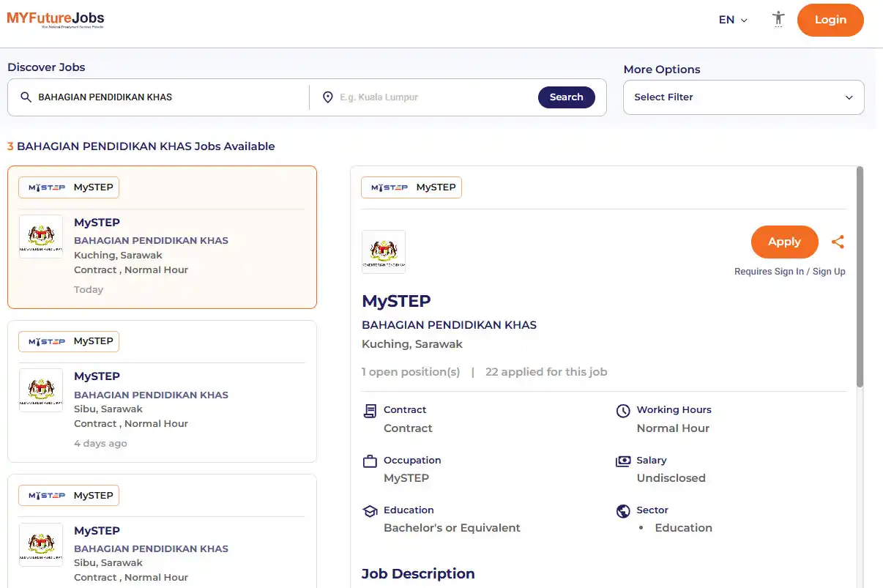Click the 'Education' sector bullet value

coord(684,528)
